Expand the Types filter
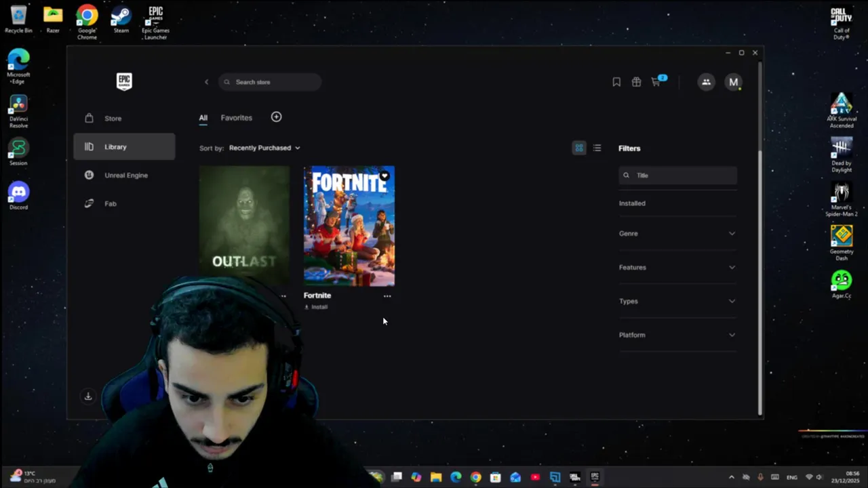Image resolution: width=868 pixels, height=488 pixels. pyautogui.click(x=677, y=301)
